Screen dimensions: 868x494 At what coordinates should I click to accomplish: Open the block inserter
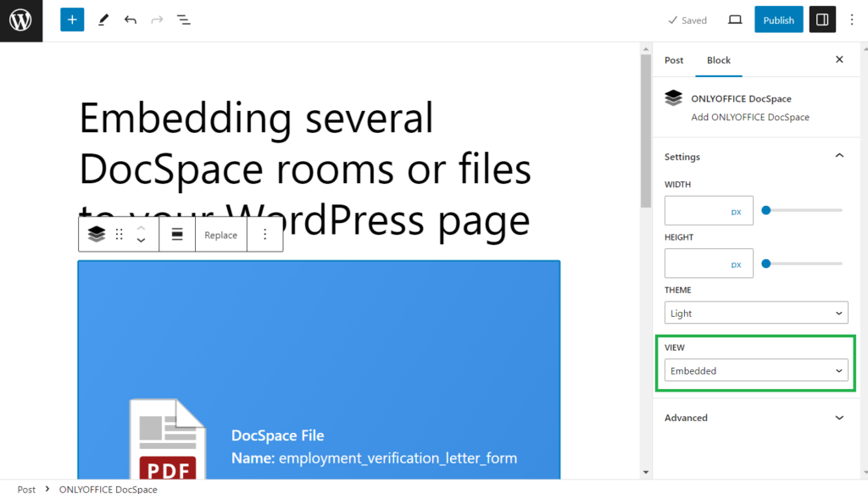pos(71,19)
